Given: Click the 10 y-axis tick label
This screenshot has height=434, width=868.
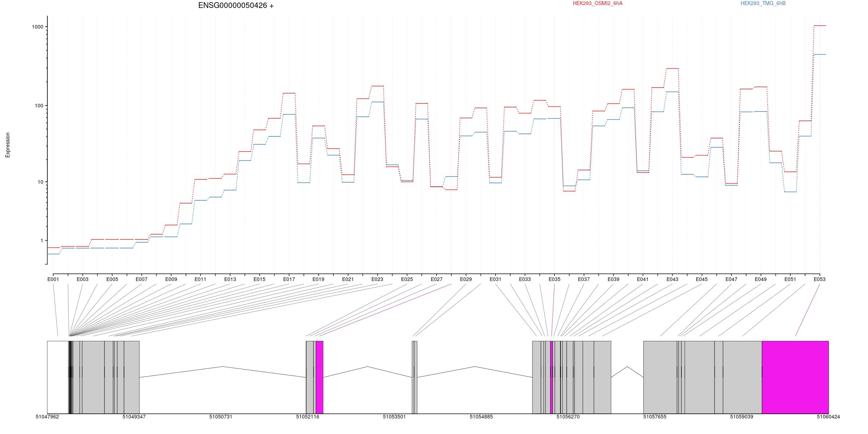Looking at the screenshot, I should pos(40,182).
